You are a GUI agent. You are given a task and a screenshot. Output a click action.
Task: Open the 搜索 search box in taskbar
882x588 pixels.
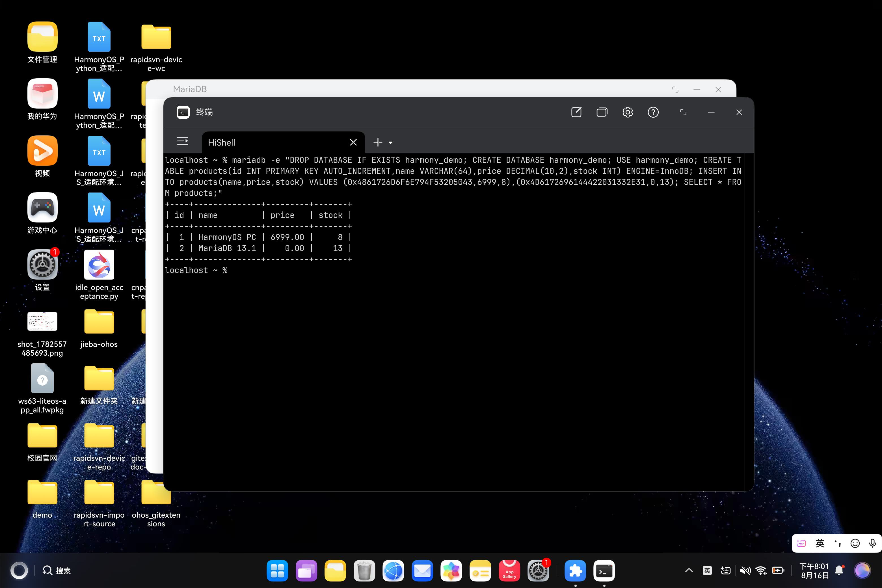(57, 570)
